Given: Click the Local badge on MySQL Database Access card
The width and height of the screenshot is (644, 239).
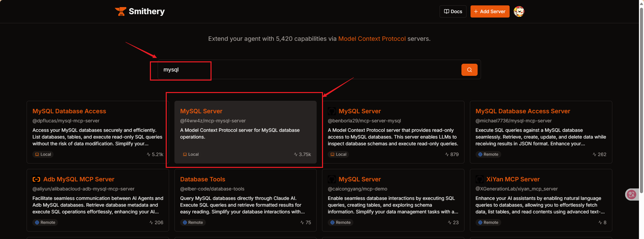Looking at the screenshot, I should pyautogui.click(x=43, y=154).
